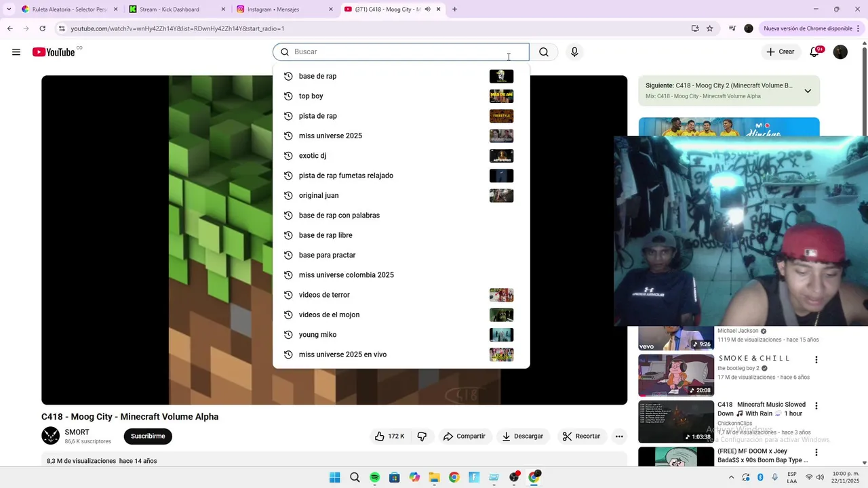Open File Explorer from the taskbar
The height and width of the screenshot is (488, 868).
pyautogui.click(x=434, y=477)
